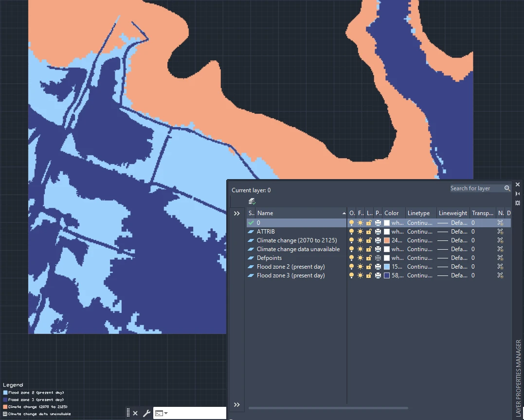The image size is (524, 420).
Task: Lock the Flood zone 3 layer
Action: [369, 275]
